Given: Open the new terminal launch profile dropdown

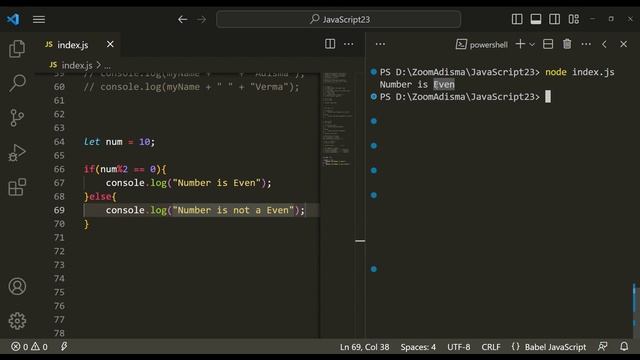Looking at the screenshot, I should tap(532, 44).
